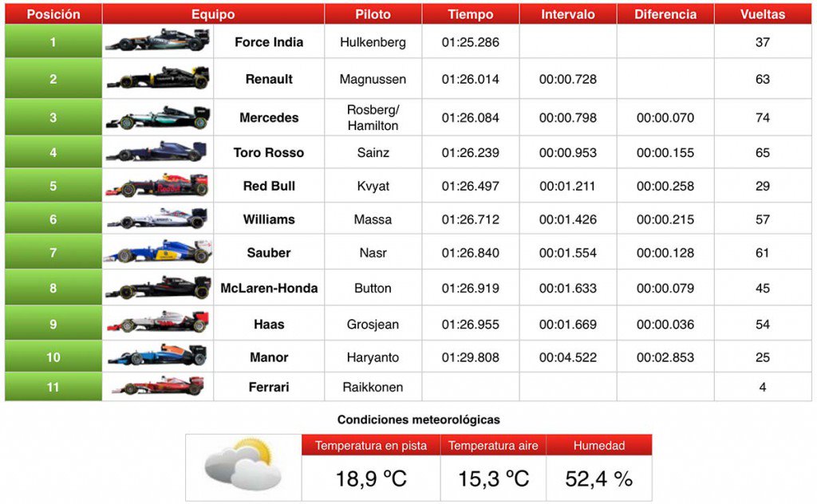Select the Vueltas column header

(x=763, y=14)
